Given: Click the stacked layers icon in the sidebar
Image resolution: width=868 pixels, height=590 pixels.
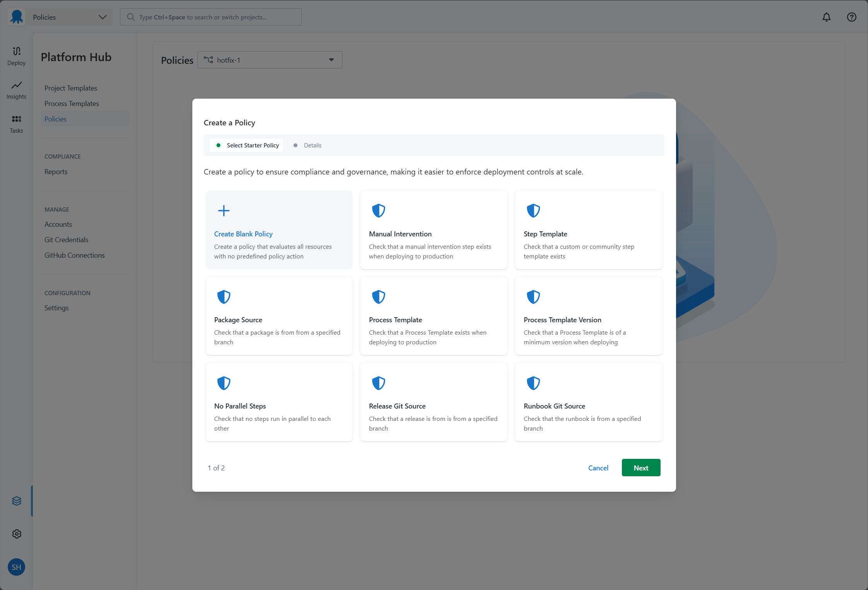Looking at the screenshot, I should click(x=16, y=501).
